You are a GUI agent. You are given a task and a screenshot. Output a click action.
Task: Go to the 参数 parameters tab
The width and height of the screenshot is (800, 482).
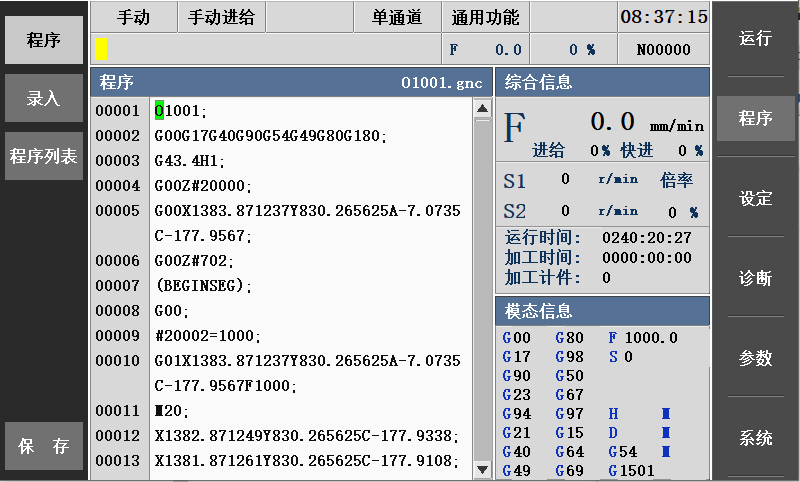(x=756, y=358)
